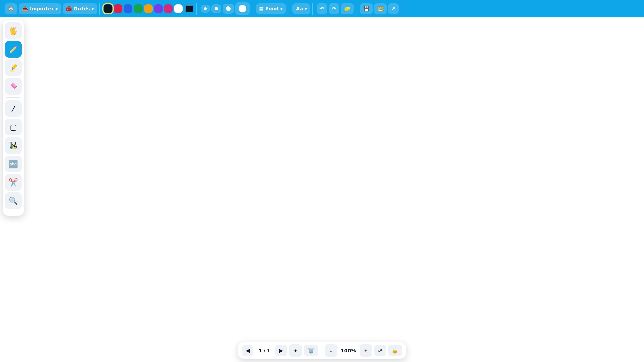Select the magnifying glass tool
This screenshot has height=362, width=644.
(13, 201)
